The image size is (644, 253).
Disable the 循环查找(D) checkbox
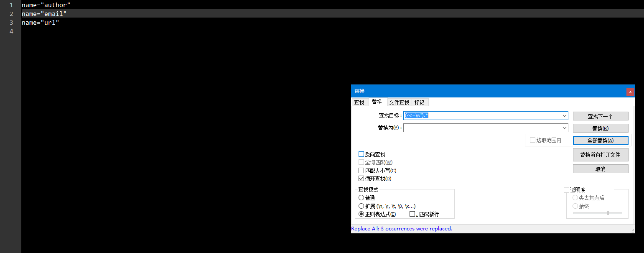pyautogui.click(x=361, y=178)
